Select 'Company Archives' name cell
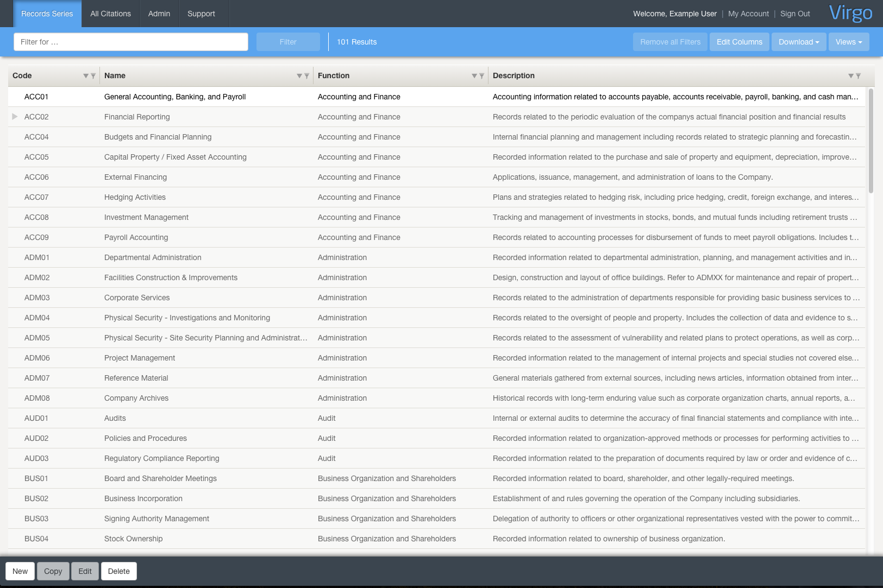This screenshot has width=883, height=588. pyautogui.click(x=136, y=398)
